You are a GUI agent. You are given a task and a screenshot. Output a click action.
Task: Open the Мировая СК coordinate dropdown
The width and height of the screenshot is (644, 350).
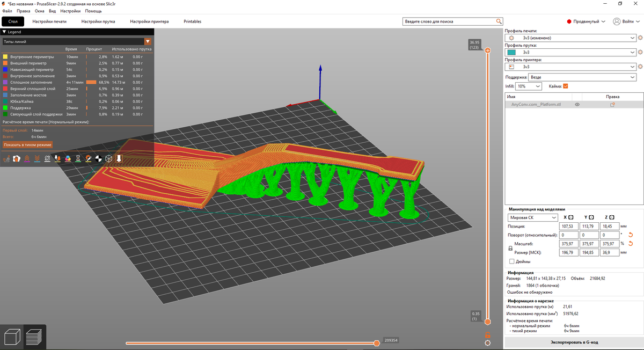[533, 217]
